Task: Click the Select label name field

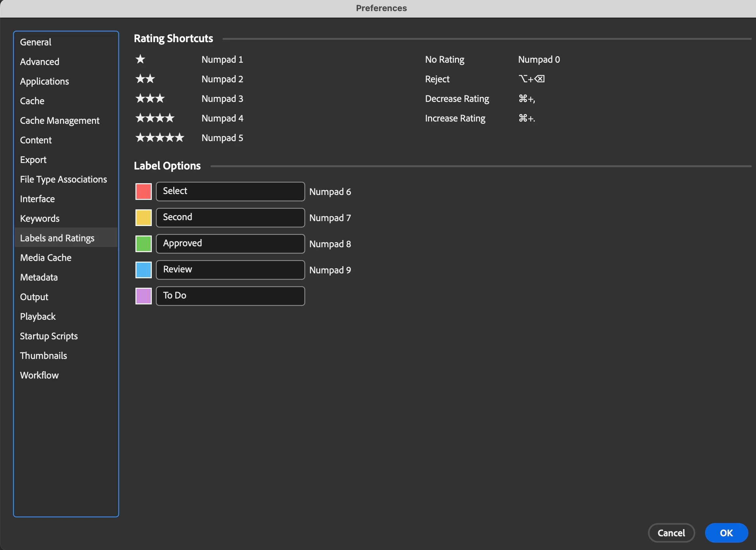Action: coord(230,191)
